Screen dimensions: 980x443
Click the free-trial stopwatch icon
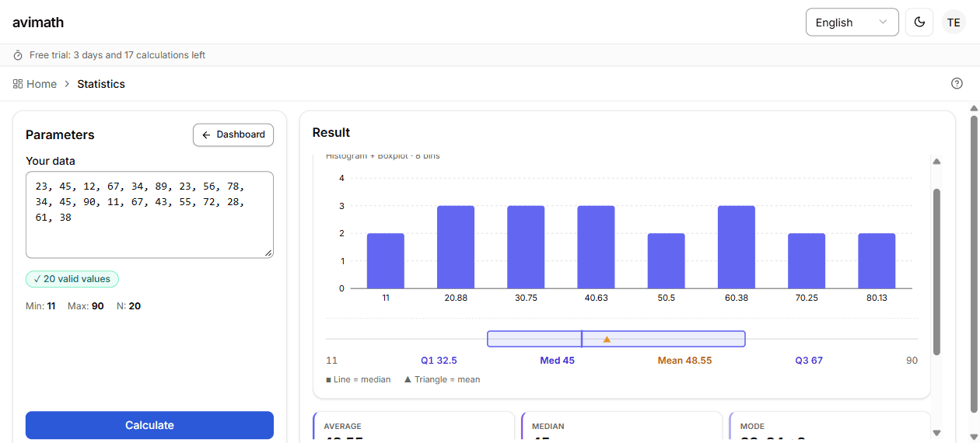coord(18,55)
